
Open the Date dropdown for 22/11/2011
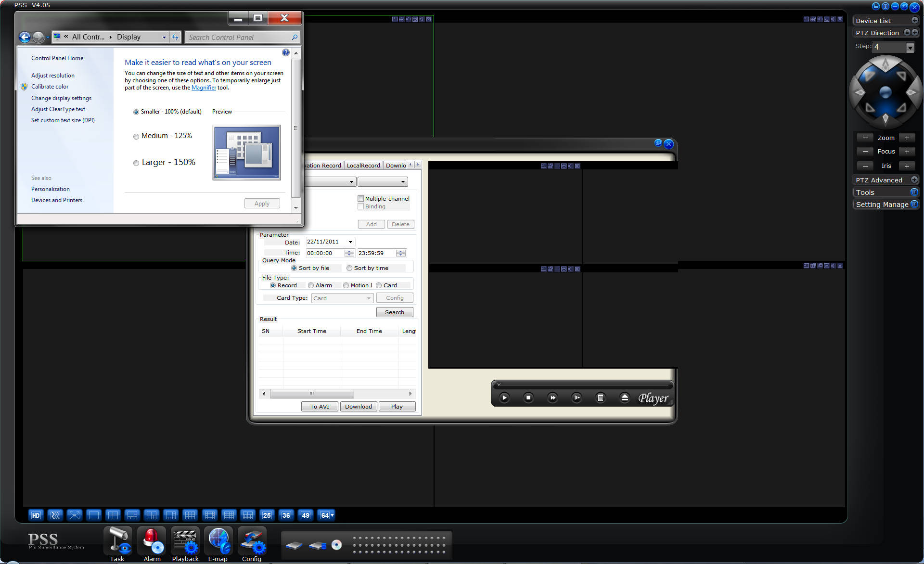point(350,242)
